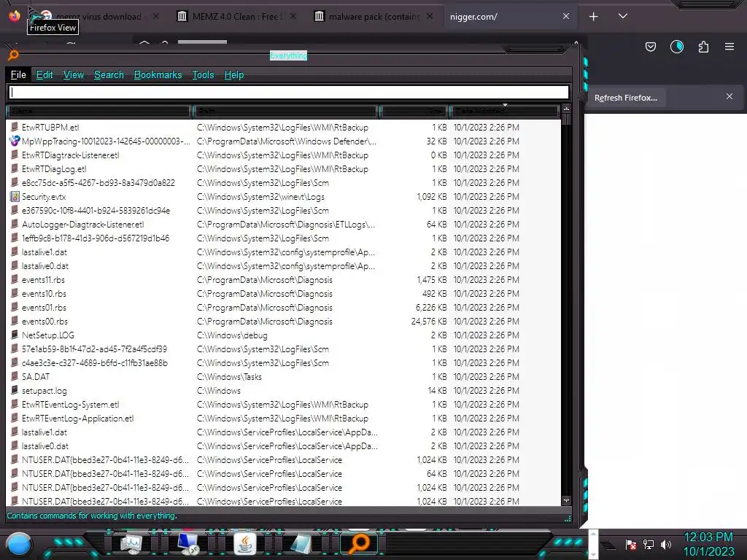The height and width of the screenshot is (560, 747).
Task: Click the Security.evtx event log icon
Action: click(x=15, y=196)
